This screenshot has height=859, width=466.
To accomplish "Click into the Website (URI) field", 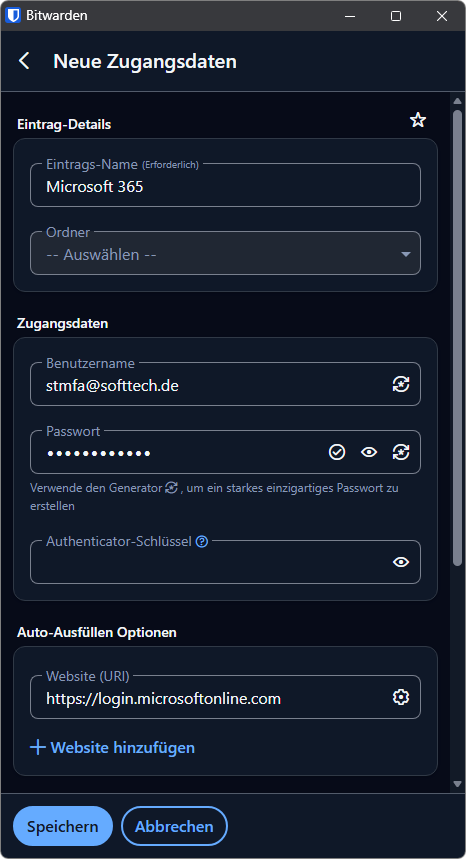I will coord(211,698).
